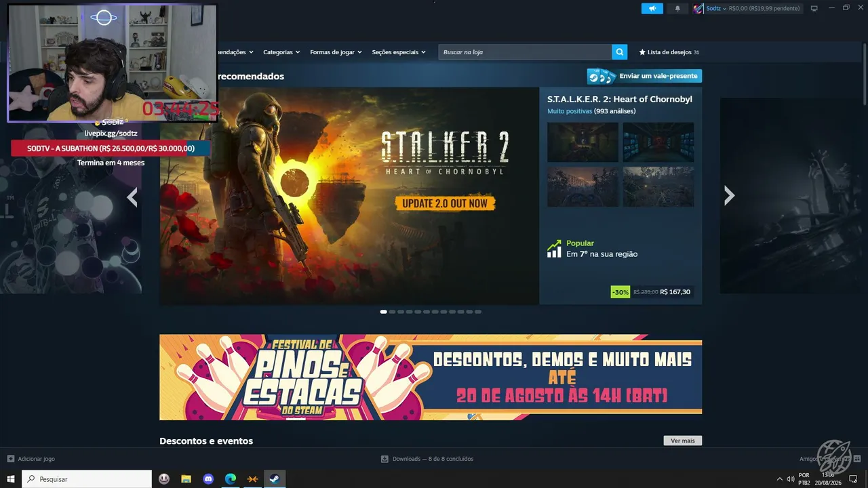Open the smiley face app on taskbar
Viewport: 868px width, 488px height.
[x=164, y=479]
